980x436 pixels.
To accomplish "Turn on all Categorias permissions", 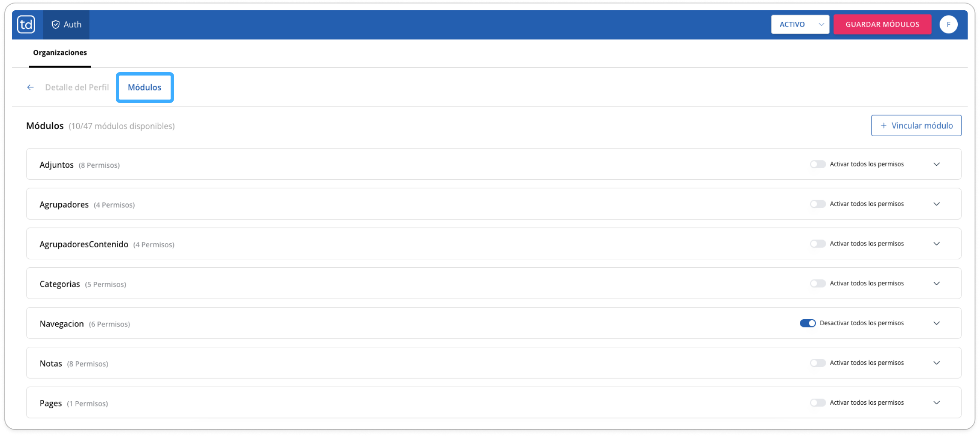I will (x=818, y=284).
